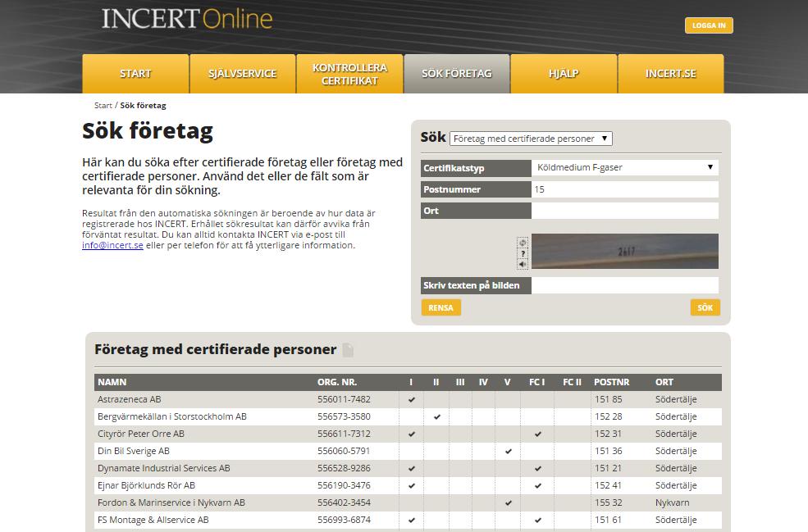This screenshot has height=532, width=808.
Task: Click org number 556528-9286
Action: 344,468
